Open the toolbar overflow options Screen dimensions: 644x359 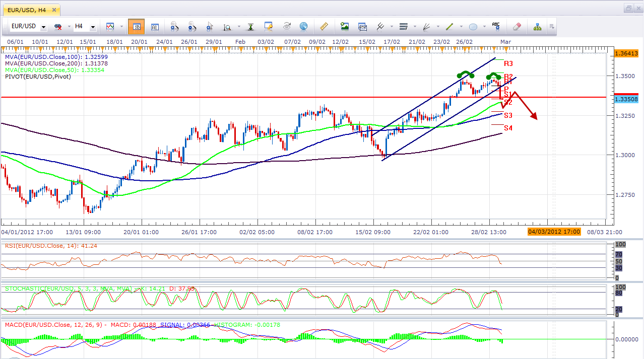click(x=552, y=27)
